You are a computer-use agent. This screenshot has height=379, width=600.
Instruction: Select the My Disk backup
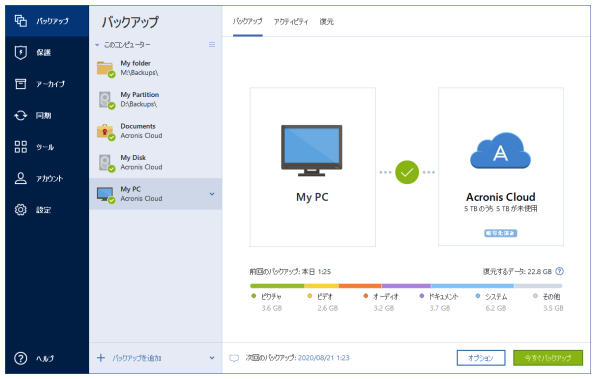click(x=155, y=162)
